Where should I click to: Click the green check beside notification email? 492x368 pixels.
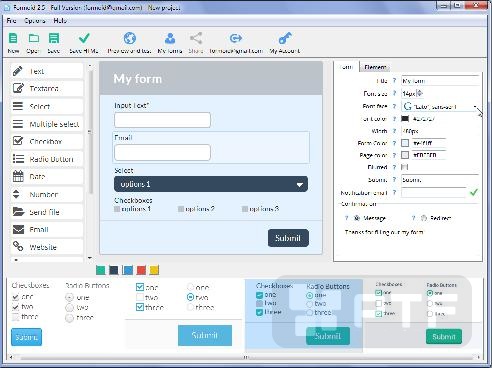pos(474,192)
